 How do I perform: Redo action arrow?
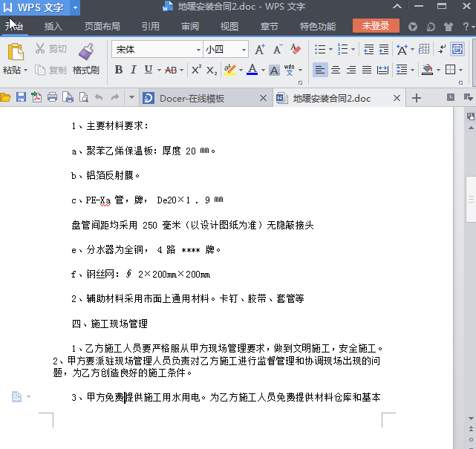pyautogui.click(x=115, y=97)
